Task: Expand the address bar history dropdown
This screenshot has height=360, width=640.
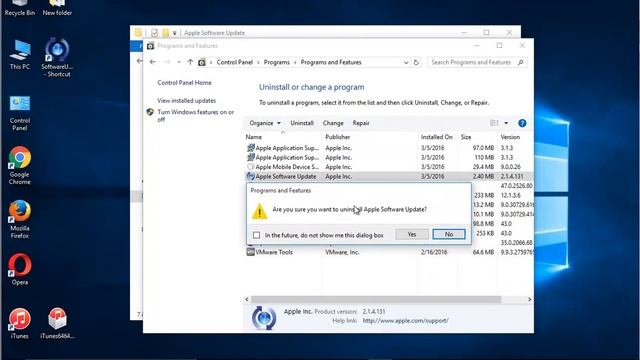Action: (x=406, y=62)
